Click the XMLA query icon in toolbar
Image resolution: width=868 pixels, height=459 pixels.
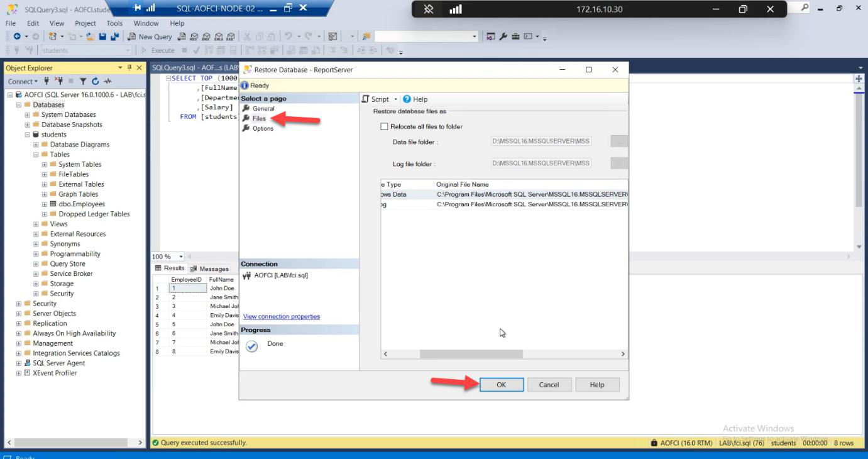pos(219,36)
